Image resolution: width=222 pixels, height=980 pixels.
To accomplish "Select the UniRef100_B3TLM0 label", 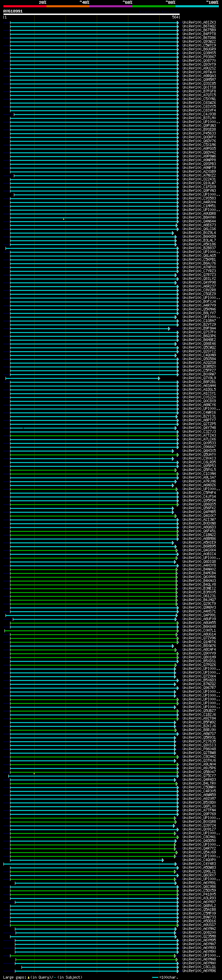I will [x=199, y=118].
